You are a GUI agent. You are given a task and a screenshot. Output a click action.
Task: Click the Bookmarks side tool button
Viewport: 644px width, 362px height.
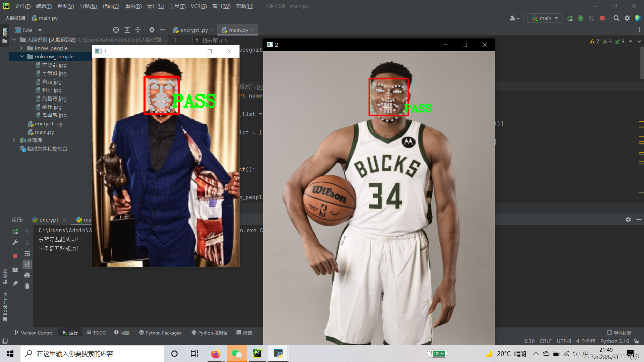tap(5, 307)
